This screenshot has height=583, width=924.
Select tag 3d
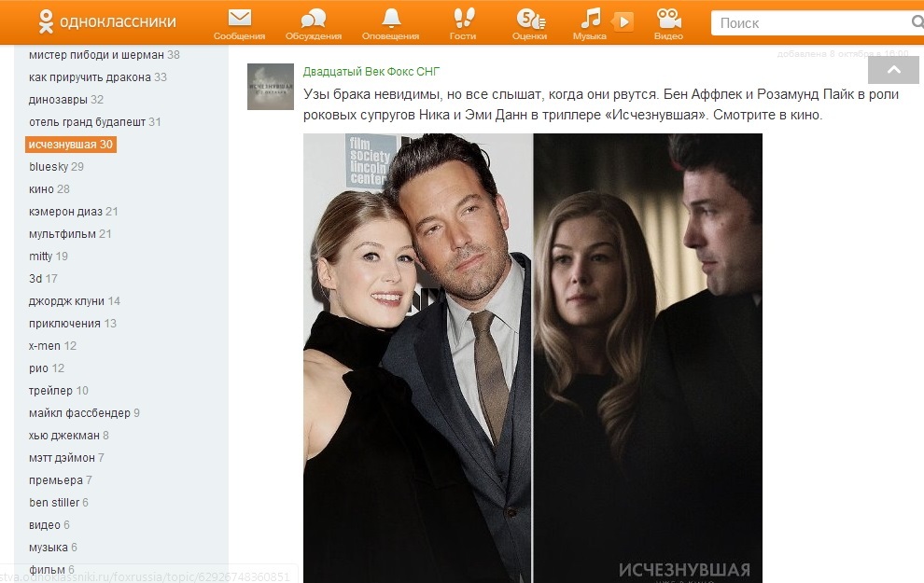point(43,279)
